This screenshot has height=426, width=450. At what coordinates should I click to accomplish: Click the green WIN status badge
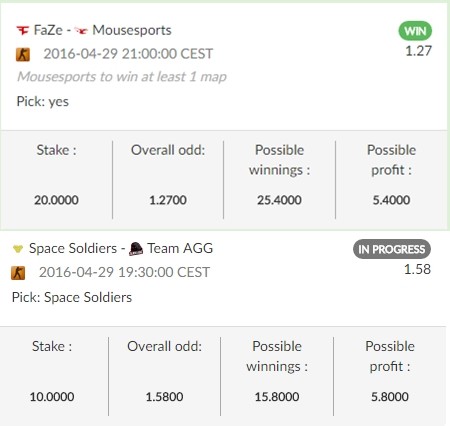pos(415,31)
